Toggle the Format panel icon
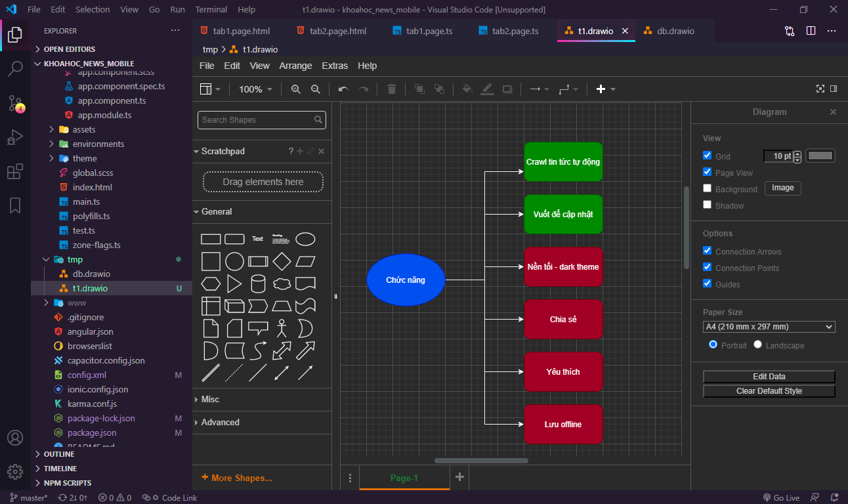The width and height of the screenshot is (848, 504). tap(834, 89)
